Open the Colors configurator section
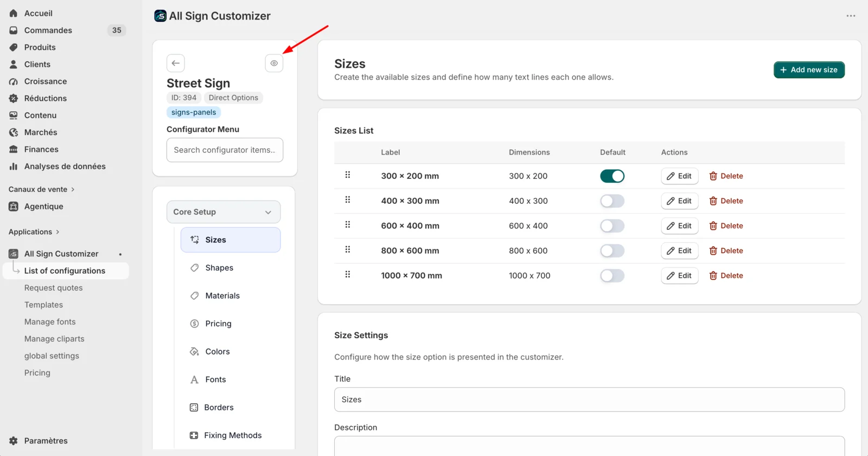868x456 pixels. 231,351
